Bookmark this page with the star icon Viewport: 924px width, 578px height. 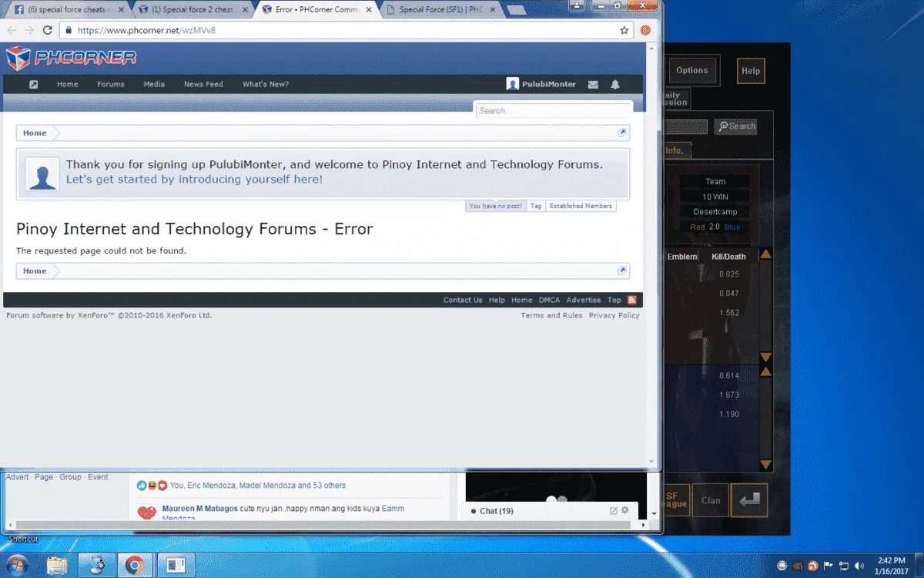[624, 30]
